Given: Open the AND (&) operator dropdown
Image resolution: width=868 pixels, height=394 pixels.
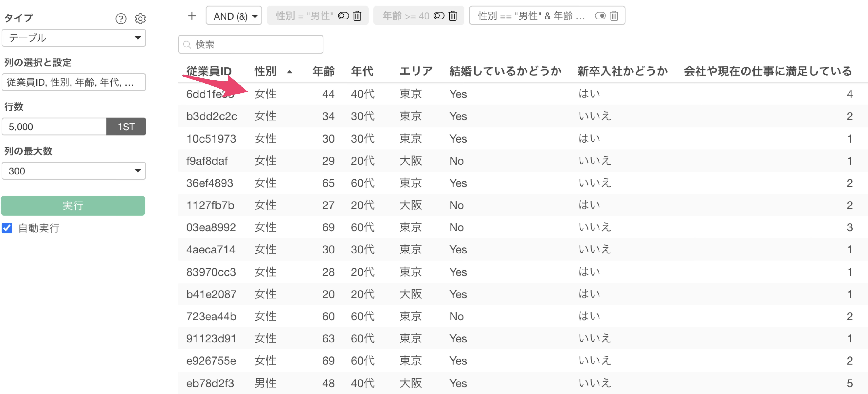Looking at the screenshot, I should click(234, 16).
